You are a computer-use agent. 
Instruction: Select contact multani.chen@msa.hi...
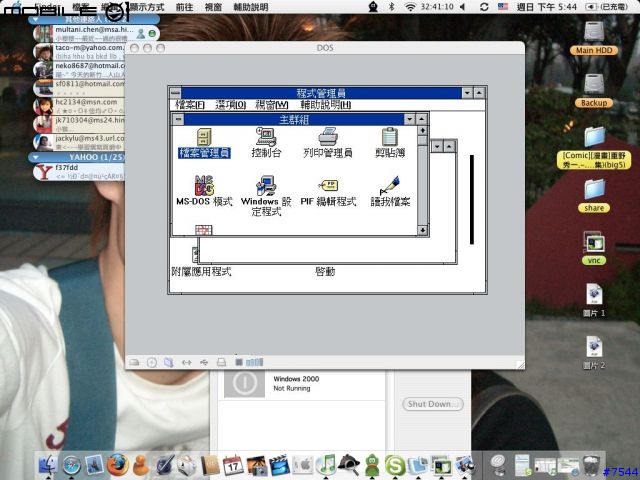96,33
